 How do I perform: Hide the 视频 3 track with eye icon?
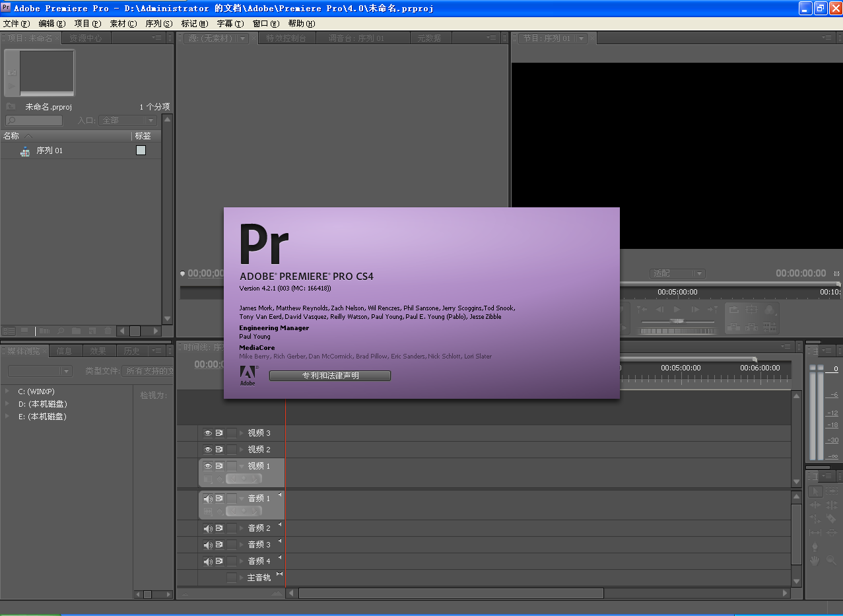pos(207,433)
